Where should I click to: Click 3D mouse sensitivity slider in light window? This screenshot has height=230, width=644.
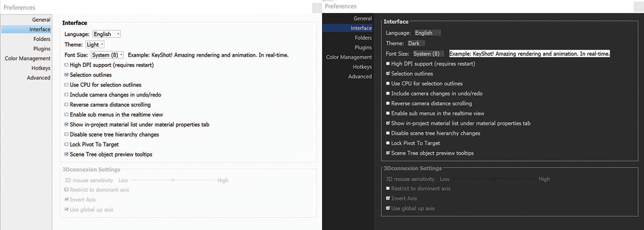coord(172,180)
